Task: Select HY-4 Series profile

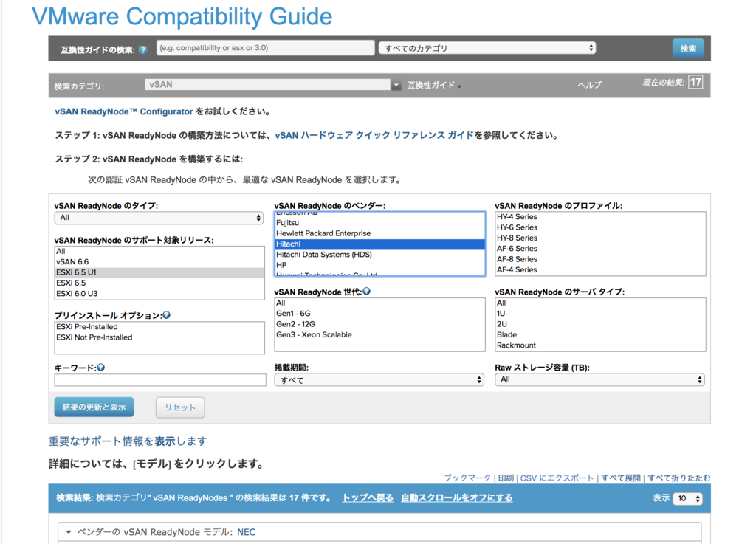Action: pyautogui.click(x=600, y=217)
